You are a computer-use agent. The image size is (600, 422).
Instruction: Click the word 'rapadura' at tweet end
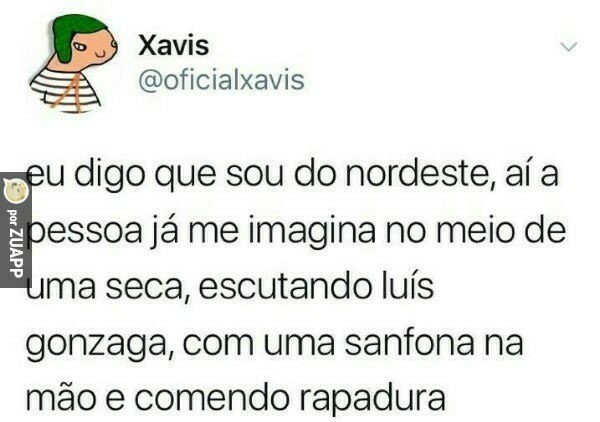click(x=372, y=400)
